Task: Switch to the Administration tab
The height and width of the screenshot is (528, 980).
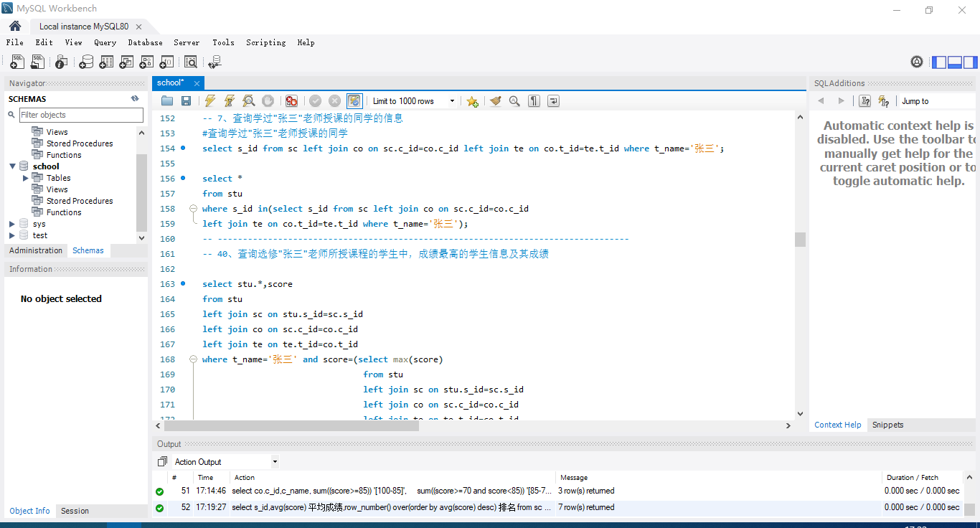Action: (36, 250)
